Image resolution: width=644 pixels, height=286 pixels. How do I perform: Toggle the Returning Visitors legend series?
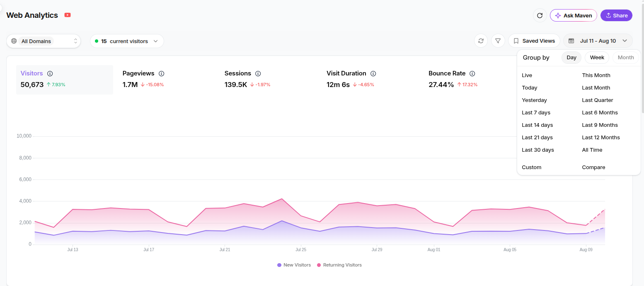click(339, 265)
